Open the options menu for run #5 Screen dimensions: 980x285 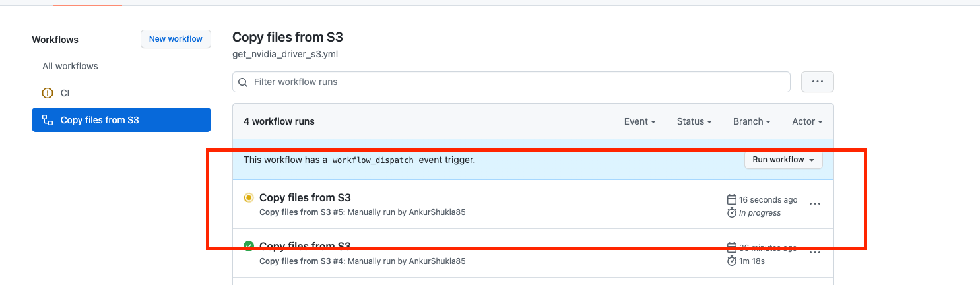click(x=815, y=204)
